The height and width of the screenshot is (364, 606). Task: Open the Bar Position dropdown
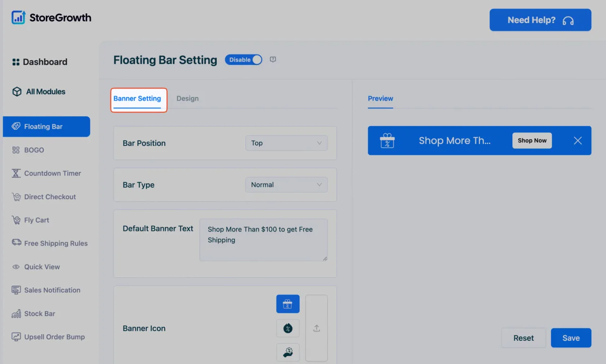(x=286, y=143)
